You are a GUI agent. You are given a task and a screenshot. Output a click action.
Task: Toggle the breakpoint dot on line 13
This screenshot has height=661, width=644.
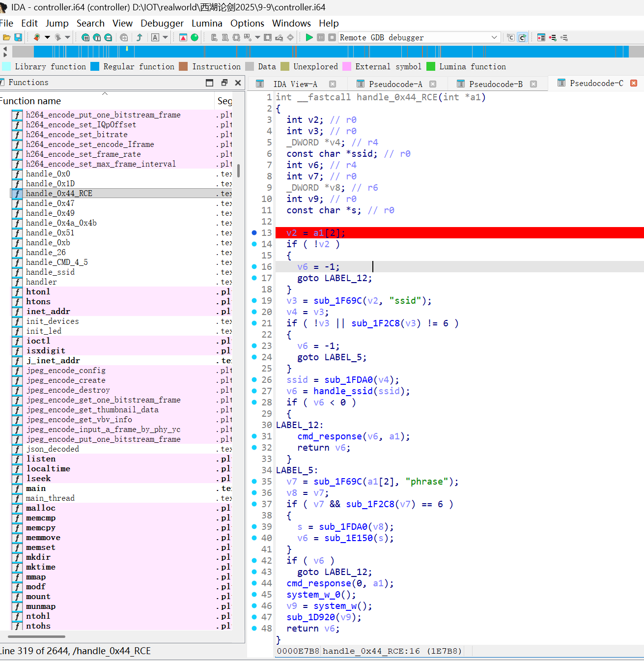pyautogui.click(x=254, y=232)
